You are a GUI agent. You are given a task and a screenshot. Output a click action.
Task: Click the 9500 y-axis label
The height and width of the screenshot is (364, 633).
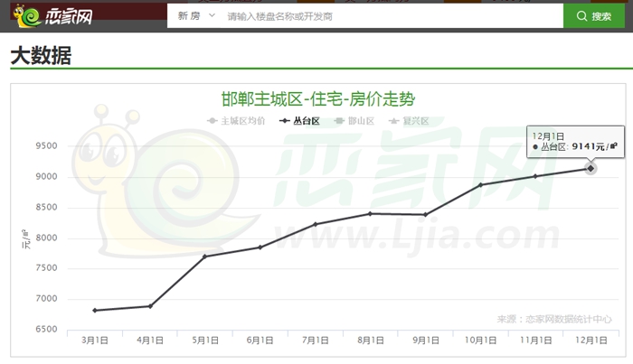46,146
